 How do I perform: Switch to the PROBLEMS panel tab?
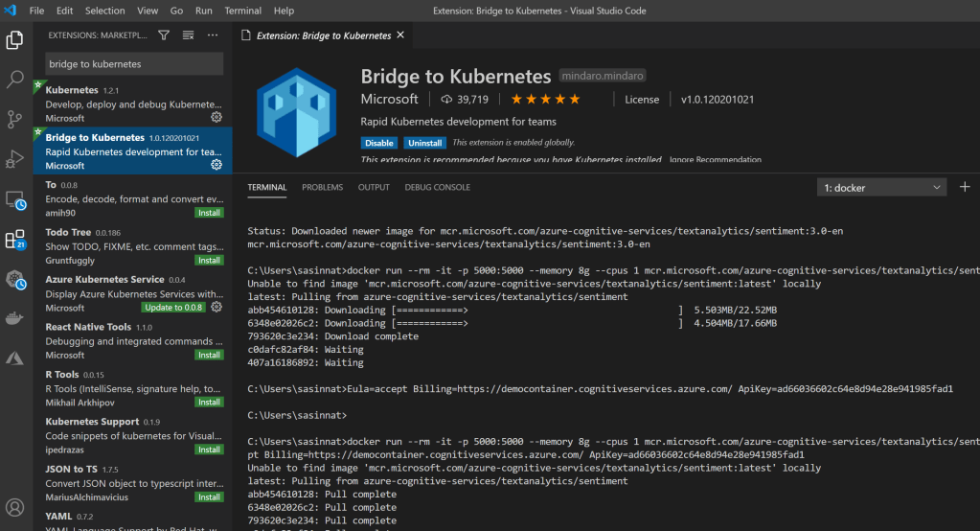click(323, 187)
